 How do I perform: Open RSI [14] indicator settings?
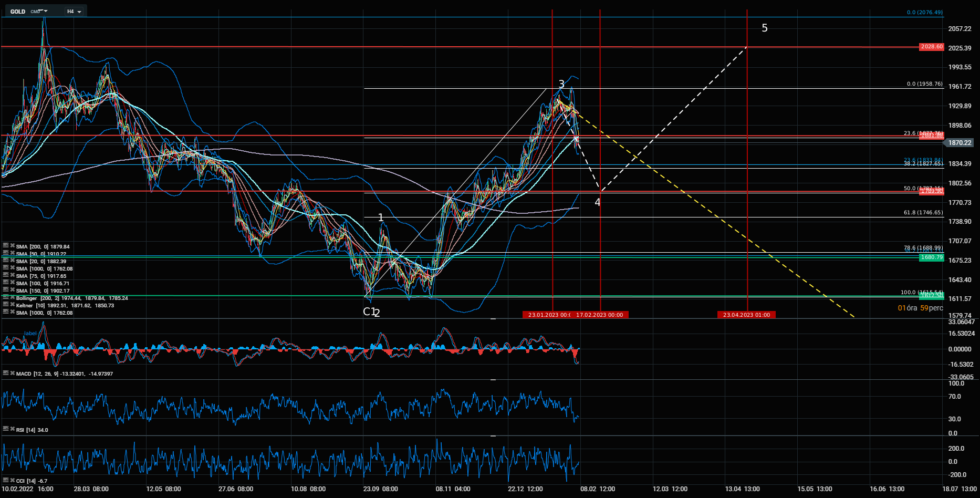(x=5, y=430)
